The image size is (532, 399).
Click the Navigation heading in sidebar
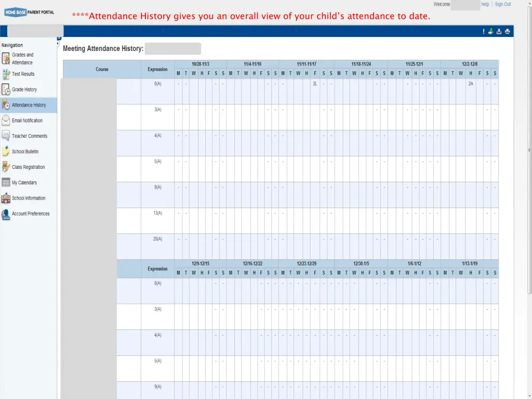pyautogui.click(x=12, y=45)
